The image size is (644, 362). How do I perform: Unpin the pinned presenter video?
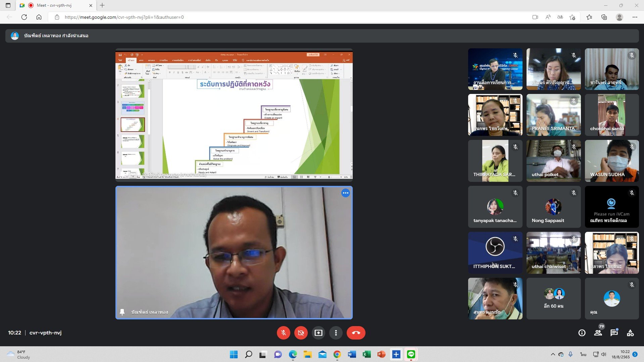pos(122,312)
